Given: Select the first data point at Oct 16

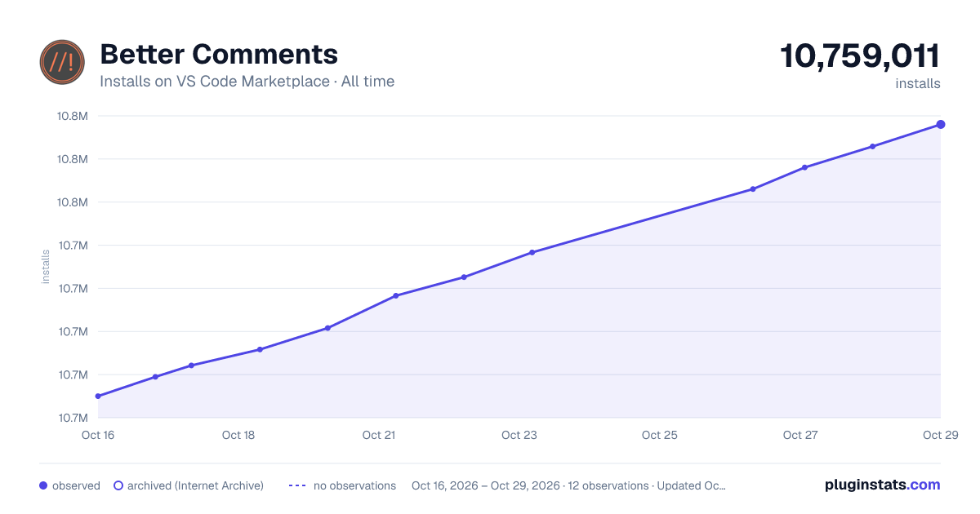Looking at the screenshot, I should coord(98,397).
